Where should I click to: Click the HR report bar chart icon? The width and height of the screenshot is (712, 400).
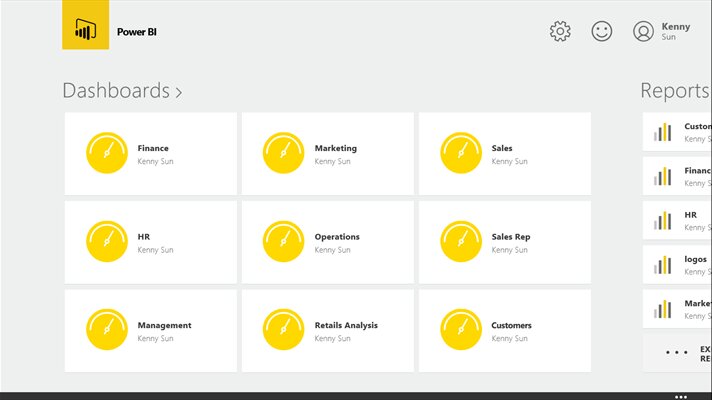point(662,220)
